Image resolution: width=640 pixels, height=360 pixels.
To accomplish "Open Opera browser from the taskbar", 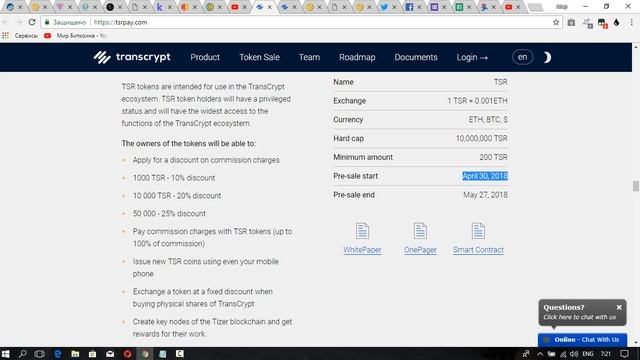I will (x=127, y=353).
